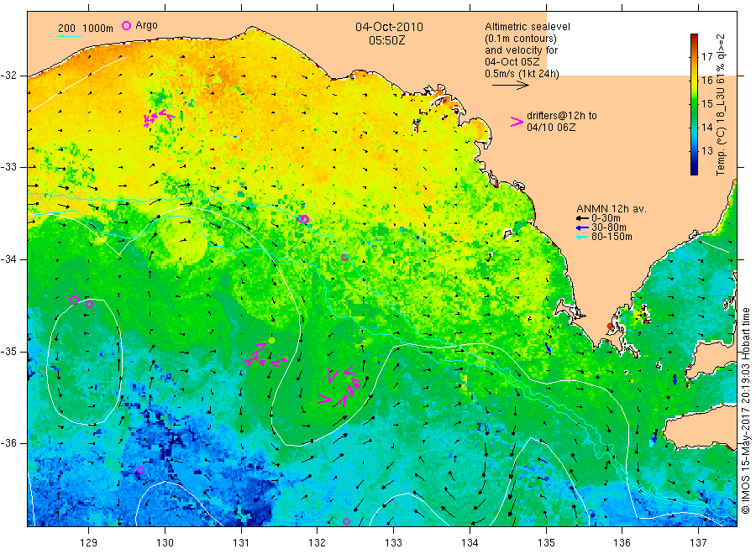Click the 133 longitude axis label
The image size is (756, 554).
click(393, 543)
